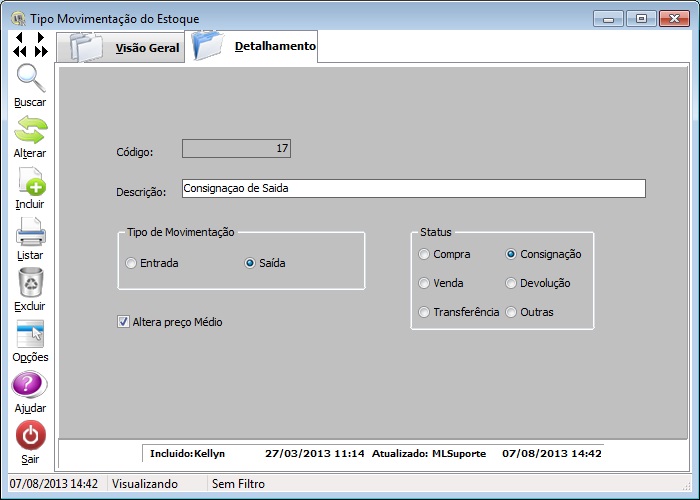This screenshot has height=500, width=700.
Task: Uncheck the Altera preço Médio checkbox
Action: point(124,322)
